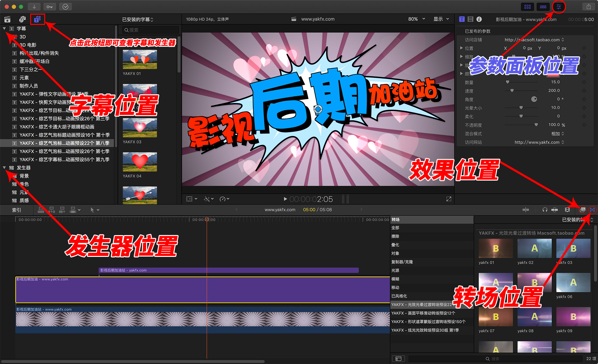Connect the clip to the primary storyline

coord(41,210)
